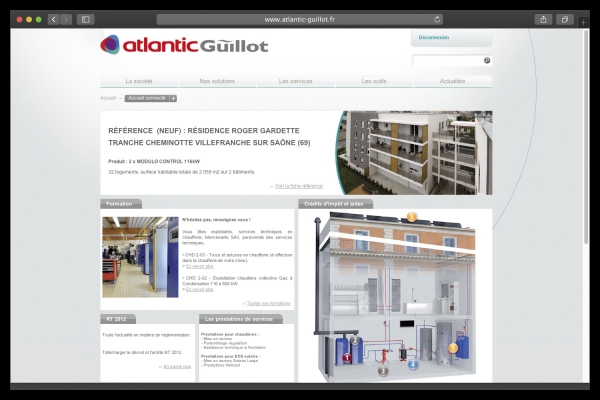The height and width of the screenshot is (400, 600).
Task: Click the Formation boiler room photo
Action: [140, 257]
